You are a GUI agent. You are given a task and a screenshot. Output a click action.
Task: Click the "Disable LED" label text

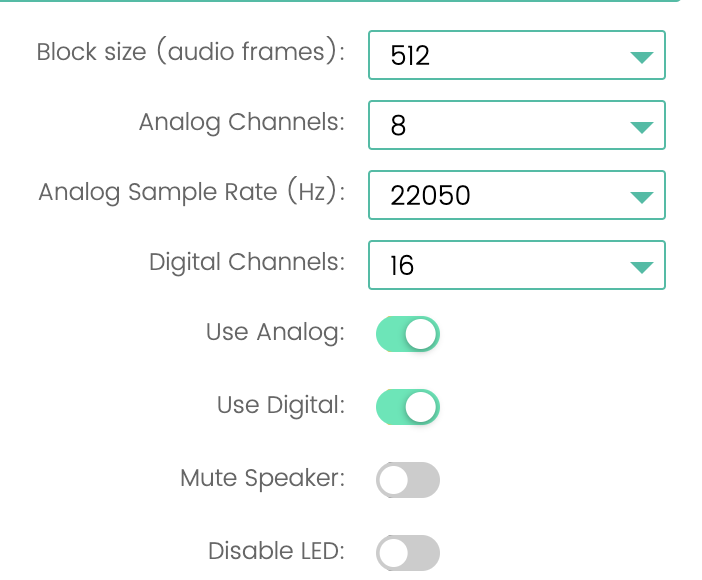point(276,550)
